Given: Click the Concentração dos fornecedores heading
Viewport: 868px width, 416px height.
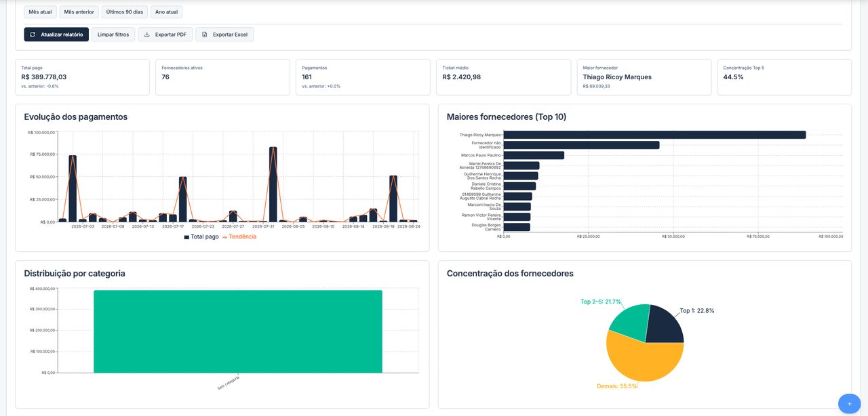Looking at the screenshot, I should (x=510, y=274).
